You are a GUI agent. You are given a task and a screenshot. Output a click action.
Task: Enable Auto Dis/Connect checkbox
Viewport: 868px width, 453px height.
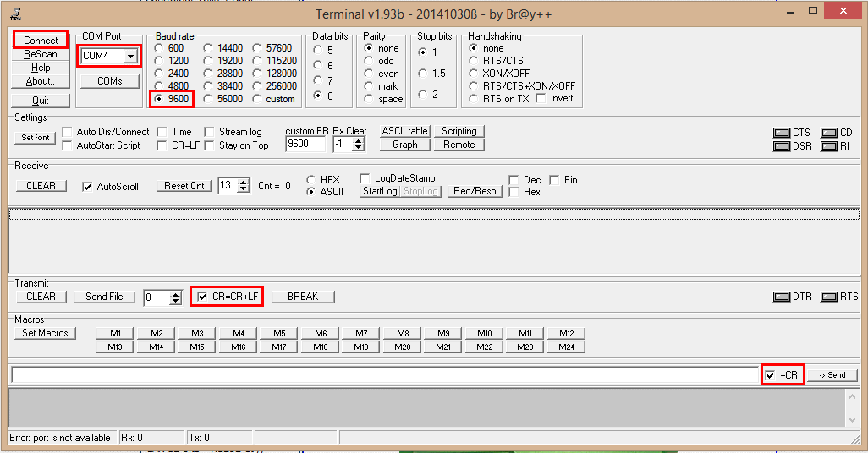[x=68, y=132]
